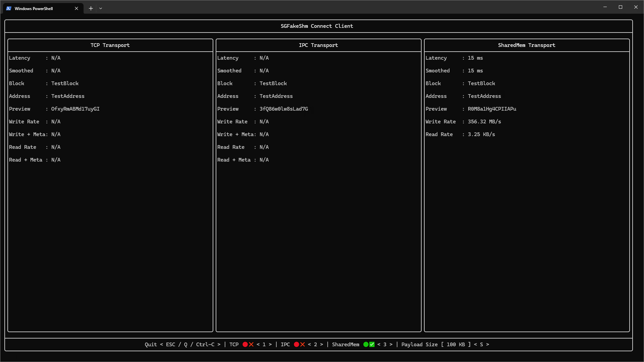This screenshot has height=362, width=644.
Task: Click the TCP red circle status indicator
Action: coord(245,344)
